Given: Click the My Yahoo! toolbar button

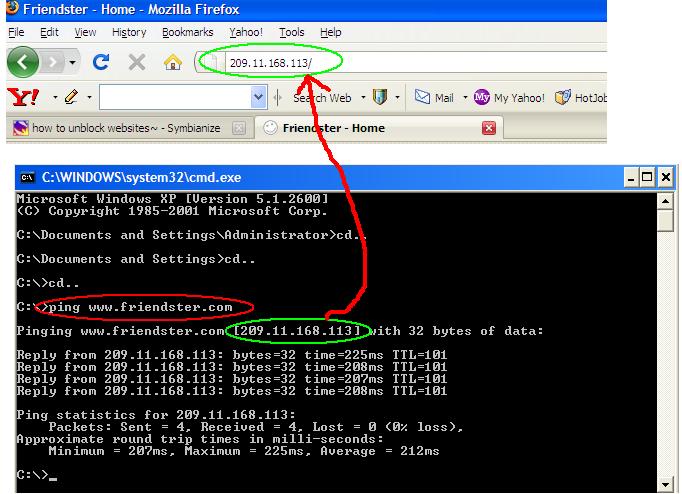Looking at the screenshot, I should click(509, 97).
